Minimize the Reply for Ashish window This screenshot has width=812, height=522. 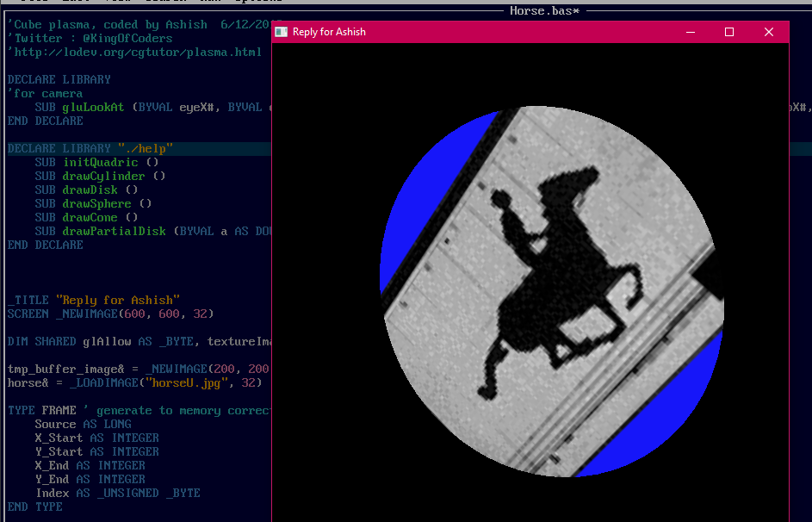point(690,32)
